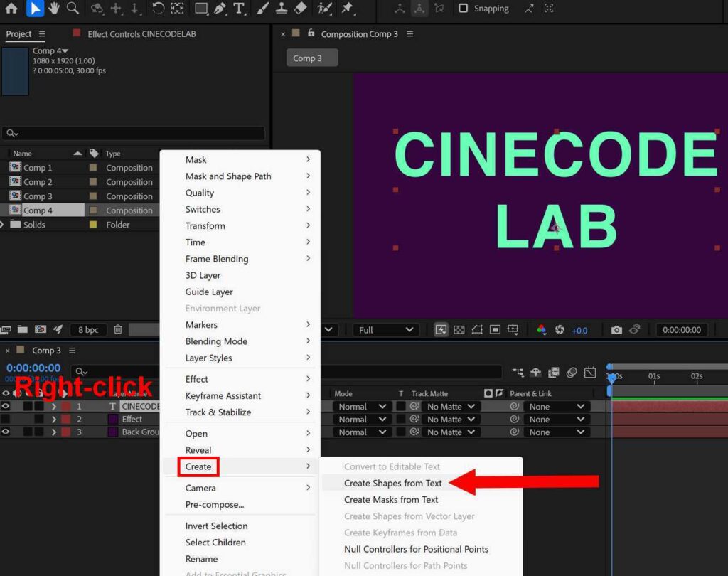This screenshot has width=728, height=576.
Task: Click the Comp 3 breadcrumb button in viewer
Action: pyautogui.click(x=312, y=58)
